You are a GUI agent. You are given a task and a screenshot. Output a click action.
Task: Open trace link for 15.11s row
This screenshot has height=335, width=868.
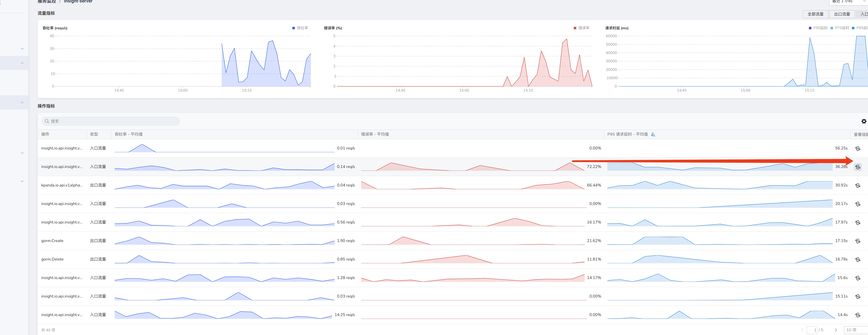858,297
